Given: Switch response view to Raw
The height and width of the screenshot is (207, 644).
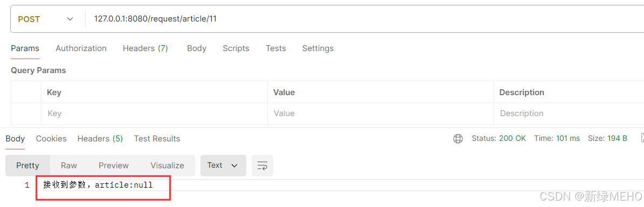Looking at the screenshot, I should (69, 166).
